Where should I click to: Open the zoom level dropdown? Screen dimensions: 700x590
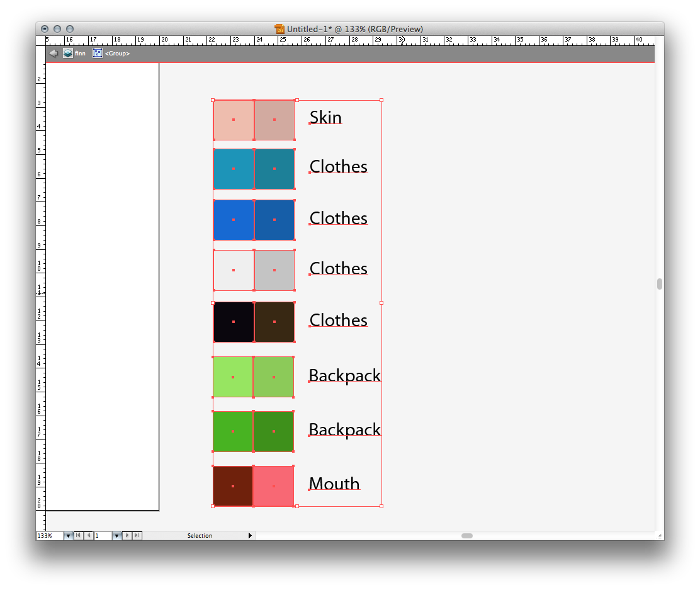68,536
